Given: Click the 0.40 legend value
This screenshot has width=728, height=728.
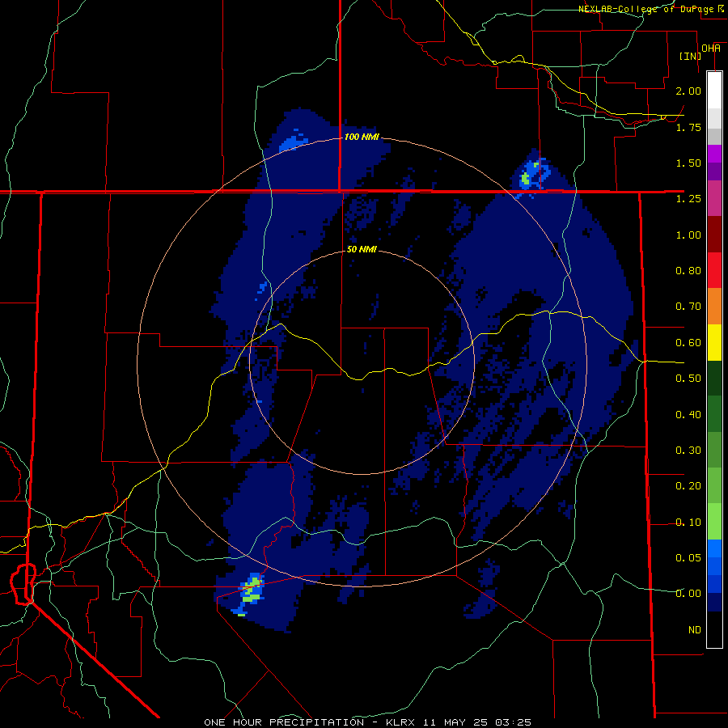Looking at the screenshot, I should pos(688,414).
